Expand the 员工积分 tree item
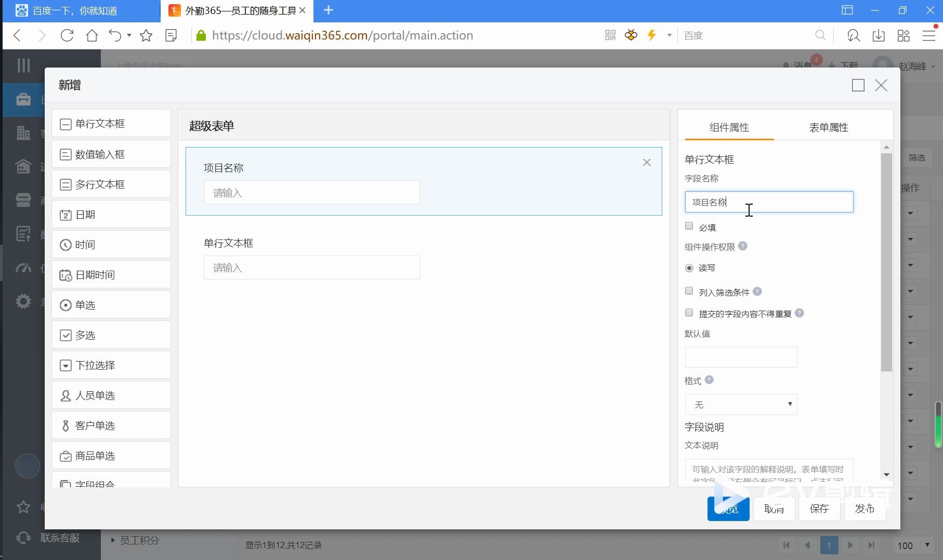Viewport: 943px width, 560px height. coord(113,540)
